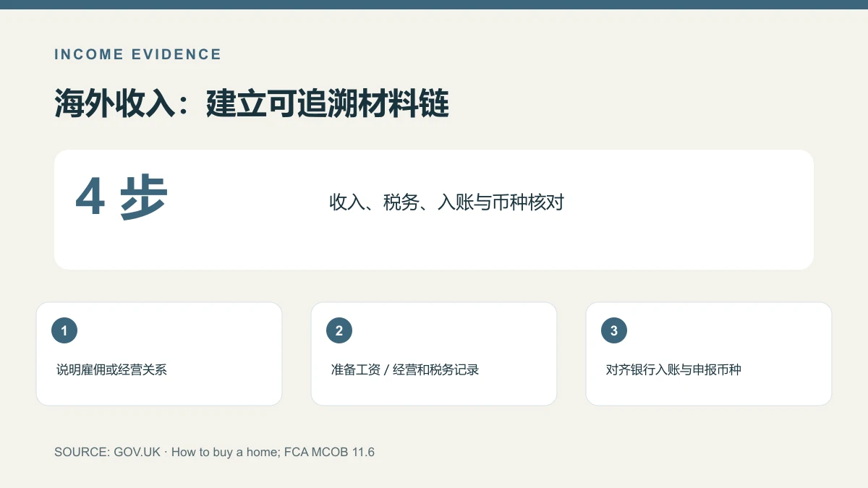The height and width of the screenshot is (488, 868).
Task: Click the 步 character in the big figure
Action: (x=144, y=197)
